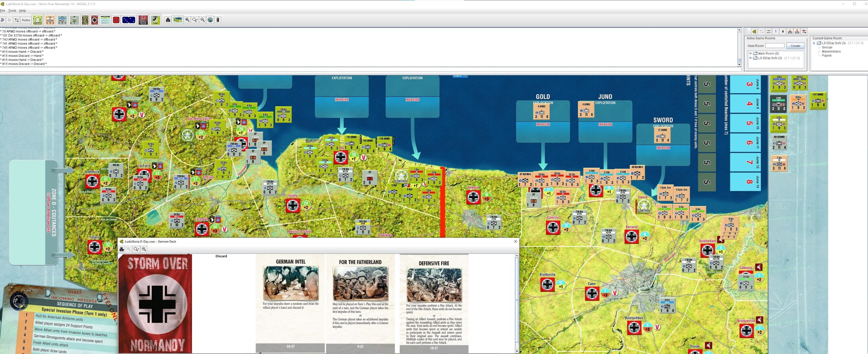This screenshot has height=354, width=868.
Task: Click the Game Turn toolbar icon
Action: click(x=155, y=20)
